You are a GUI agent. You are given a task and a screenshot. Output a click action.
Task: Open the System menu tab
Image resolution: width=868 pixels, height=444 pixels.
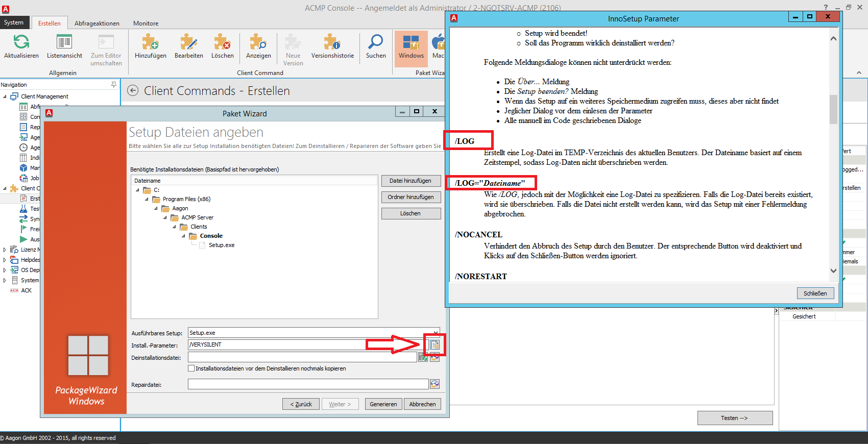(14, 22)
